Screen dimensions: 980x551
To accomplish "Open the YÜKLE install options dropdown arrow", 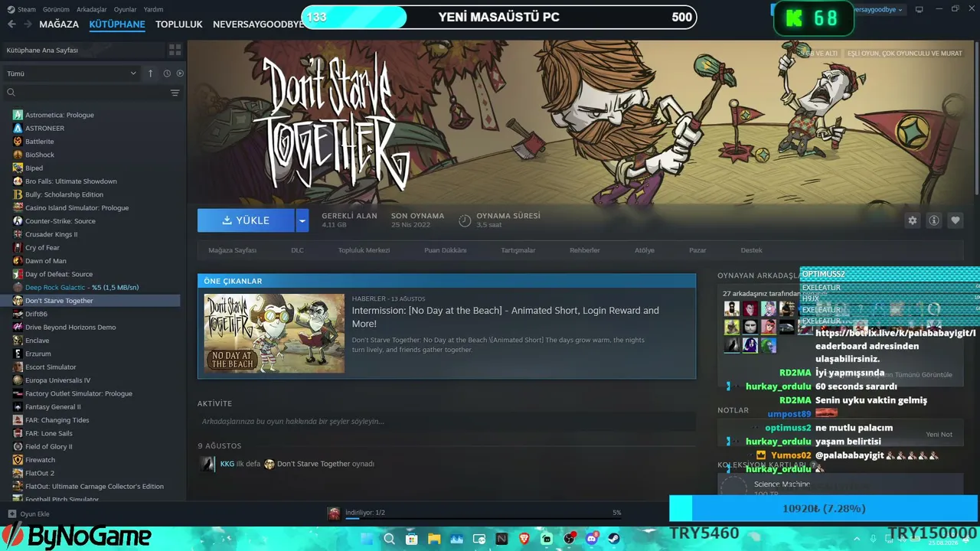I will (x=302, y=220).
